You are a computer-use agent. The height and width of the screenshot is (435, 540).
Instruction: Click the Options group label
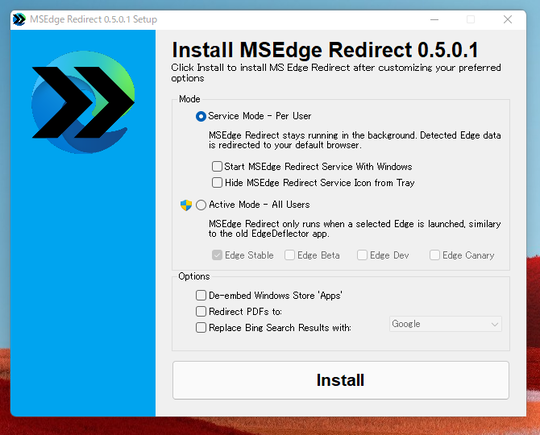tap(194, 277)
